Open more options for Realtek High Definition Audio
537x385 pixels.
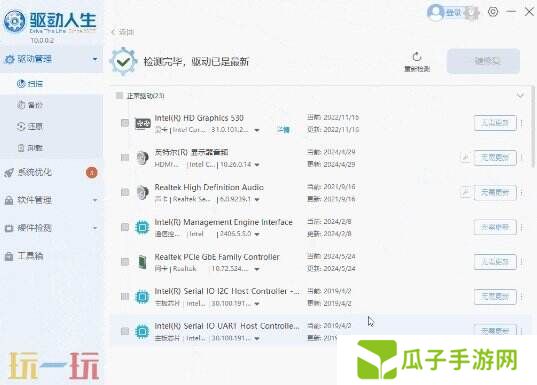(x=522, y=192)
